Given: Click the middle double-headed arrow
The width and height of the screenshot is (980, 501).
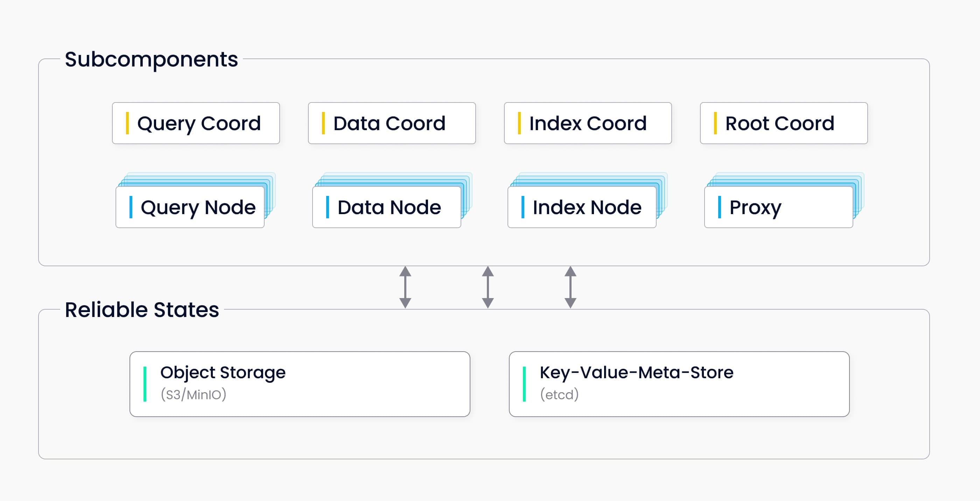Looking at the screenshot, I should [x=488, y=287].
